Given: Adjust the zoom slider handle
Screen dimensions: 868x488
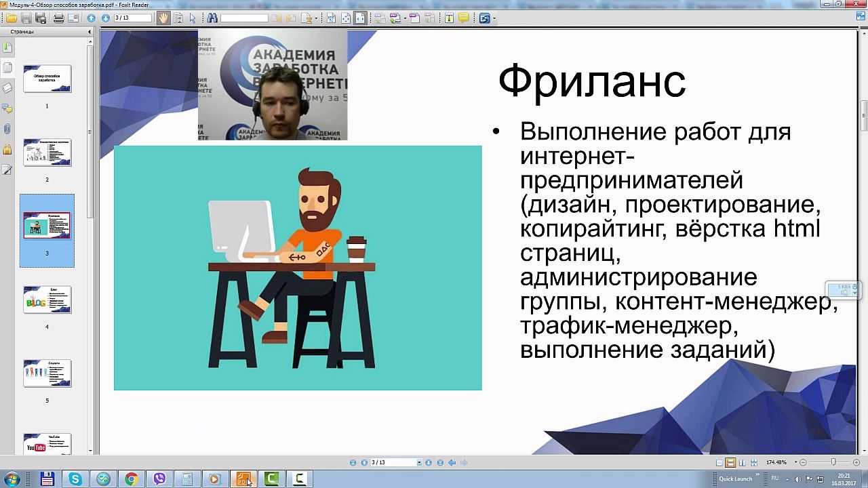Looking at the screenshot, I should [x=833, y=462].
